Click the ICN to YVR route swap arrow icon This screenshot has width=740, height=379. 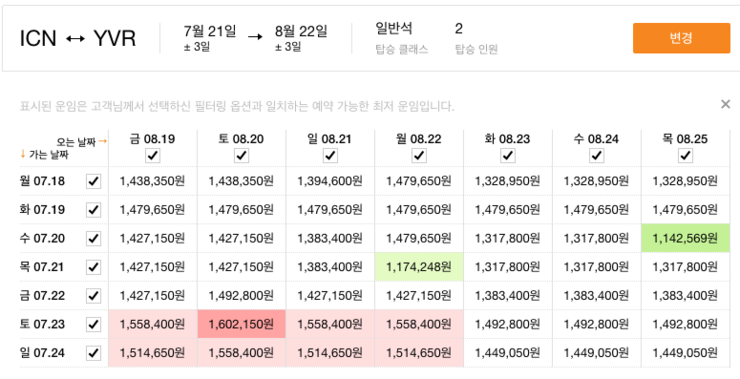point(76,39)
